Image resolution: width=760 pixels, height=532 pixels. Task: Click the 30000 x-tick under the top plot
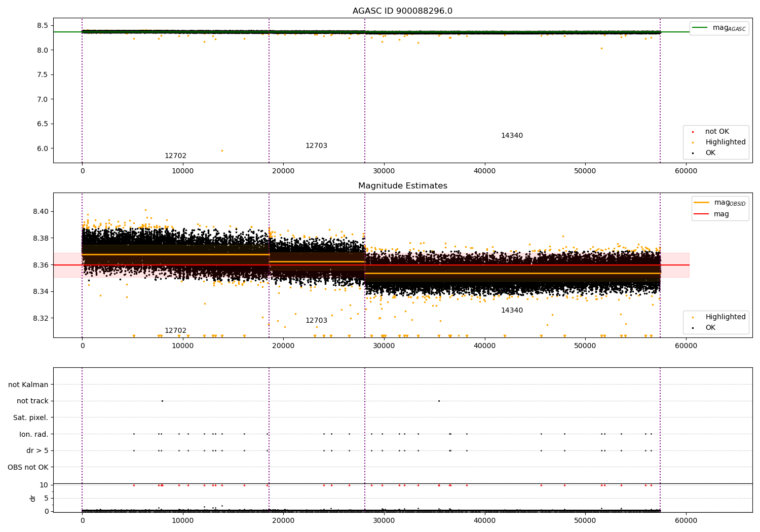click(384, 171)
